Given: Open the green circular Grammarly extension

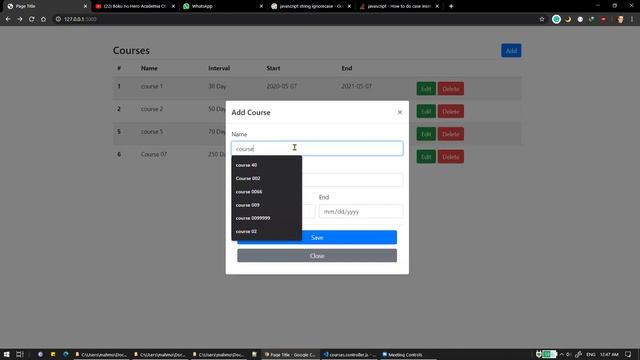Looking at the screenshot, I should [x=556, y=19].
